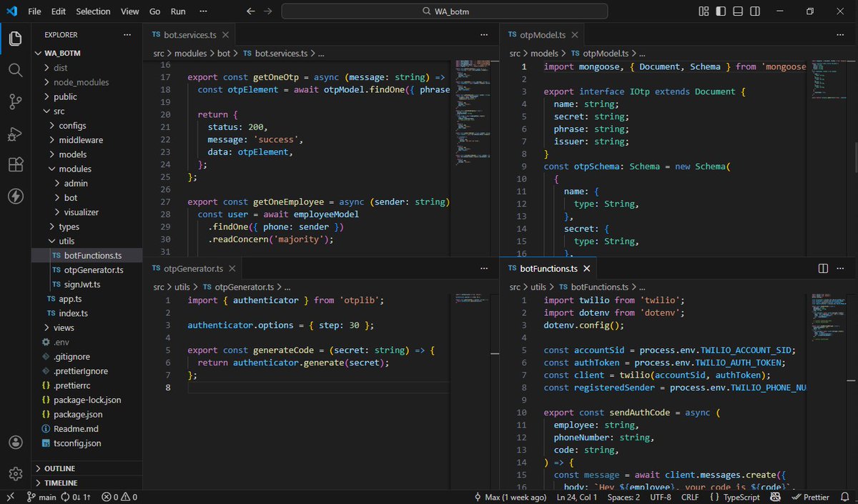This screenshot has height=504, width=858.
Task: Split the botFunctions.ts editor group
Action: [823, 268]
